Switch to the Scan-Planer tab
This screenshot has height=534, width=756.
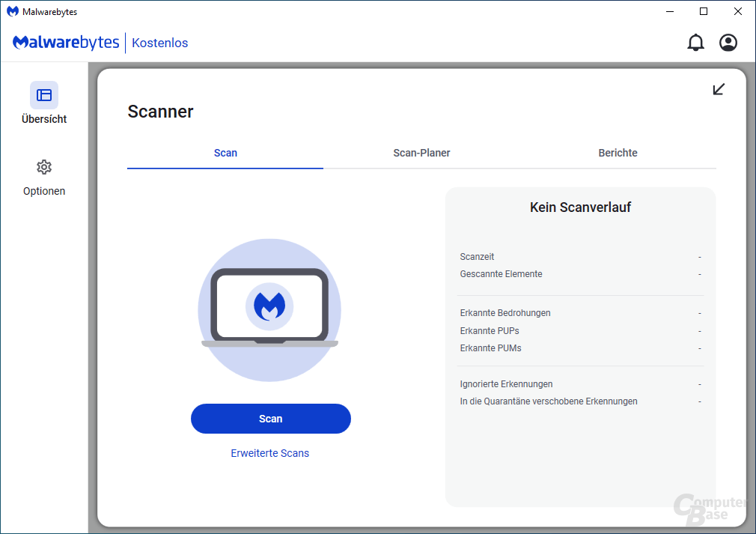pyautogui.click(x=421, y=153)
